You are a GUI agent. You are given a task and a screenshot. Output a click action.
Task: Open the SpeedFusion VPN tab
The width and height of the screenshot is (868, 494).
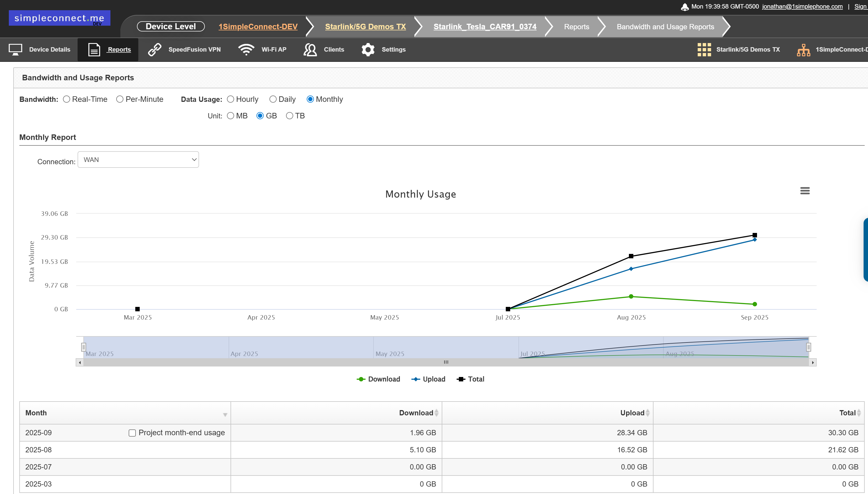pyautogui.click(x=194, y=49)
